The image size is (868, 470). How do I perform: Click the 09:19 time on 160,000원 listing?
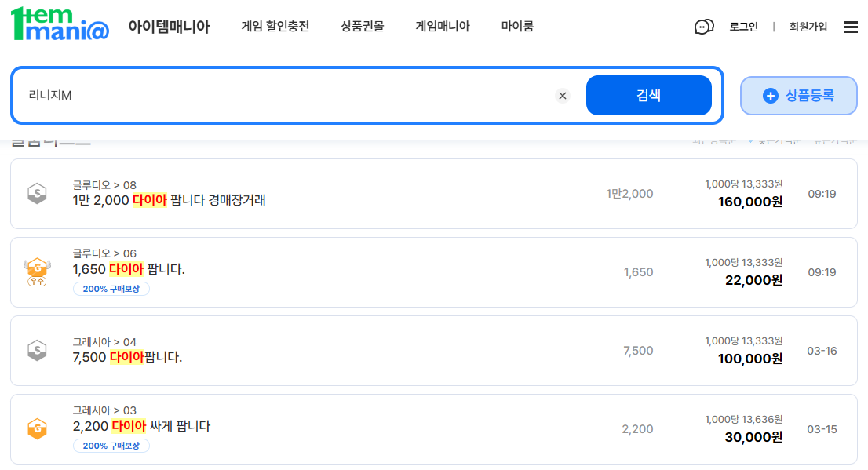[822, 194]
